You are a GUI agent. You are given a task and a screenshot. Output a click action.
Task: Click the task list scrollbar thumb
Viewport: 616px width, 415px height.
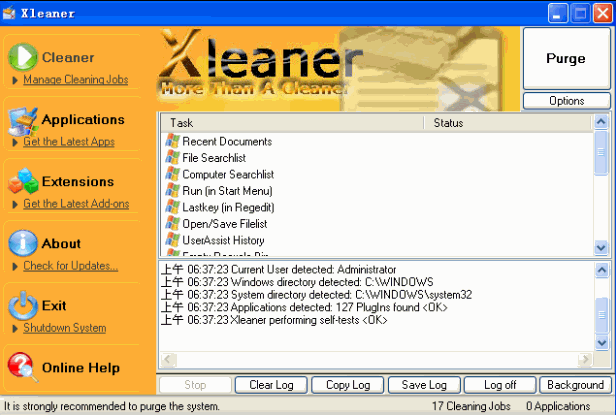[601, 152]
